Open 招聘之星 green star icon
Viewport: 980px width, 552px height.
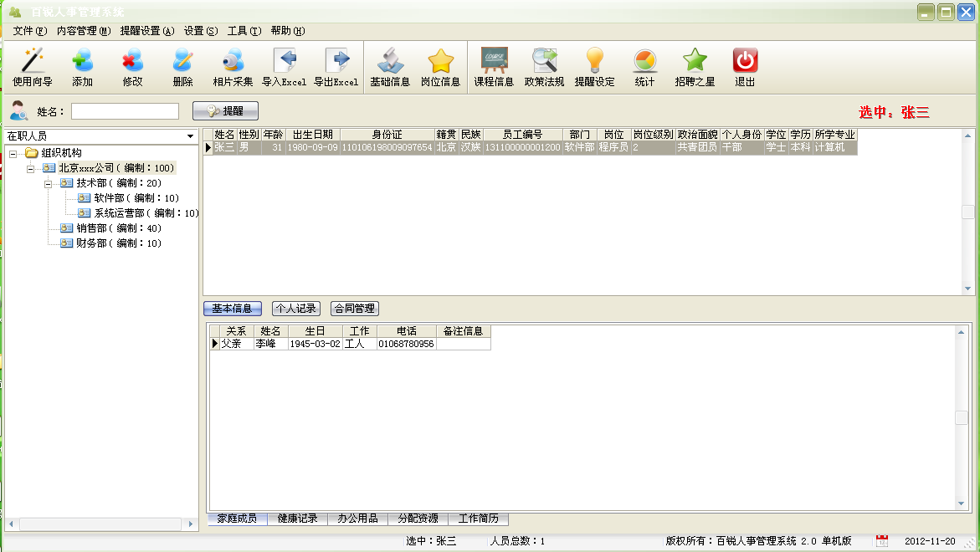point(695,67)
